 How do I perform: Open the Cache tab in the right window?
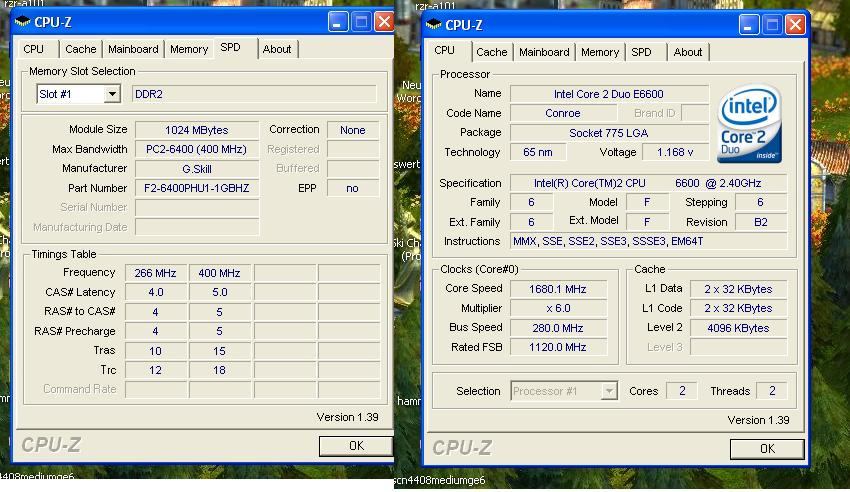492,53
